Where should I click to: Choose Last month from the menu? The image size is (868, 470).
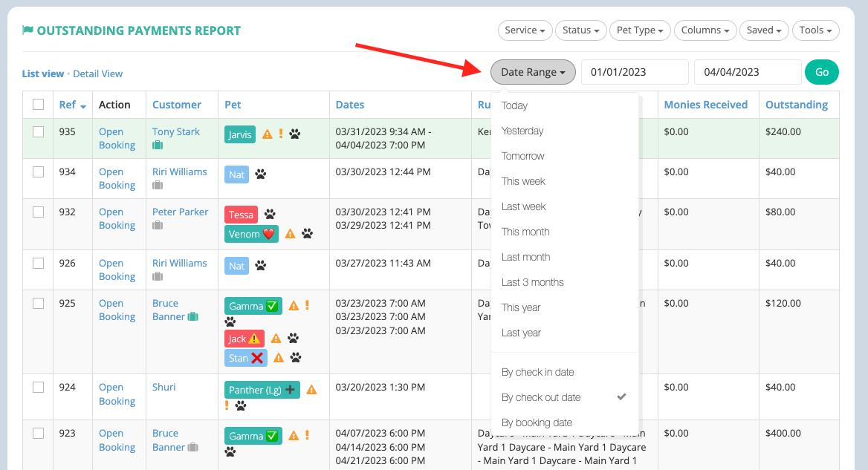coord(526,257)
